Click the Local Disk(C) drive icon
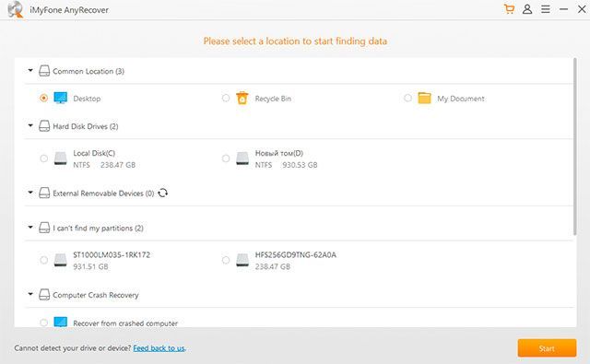 tap(60, 159)
